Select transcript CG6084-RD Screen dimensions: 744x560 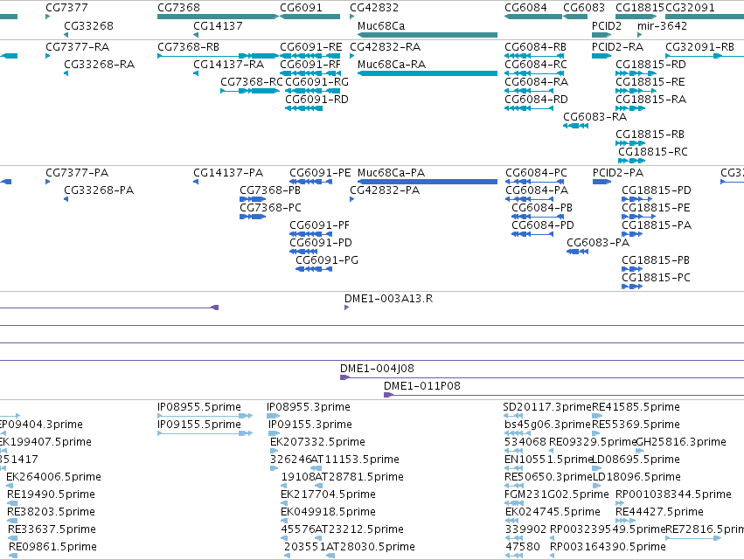(529, 108)
